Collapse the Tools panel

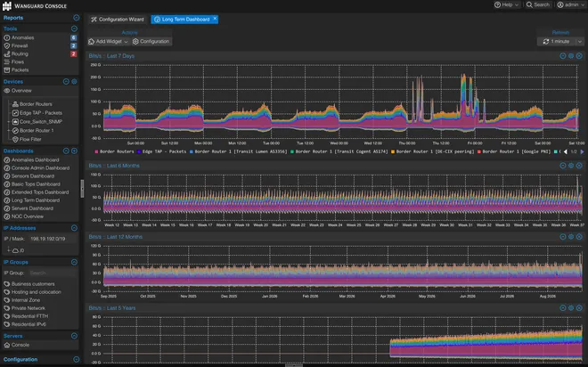click(74, 29)
